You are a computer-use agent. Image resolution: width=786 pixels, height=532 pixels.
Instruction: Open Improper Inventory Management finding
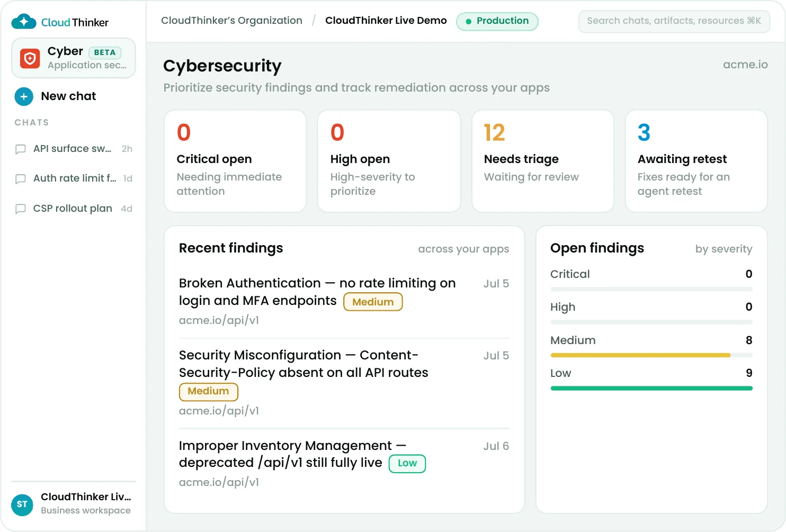pos(344,463)
